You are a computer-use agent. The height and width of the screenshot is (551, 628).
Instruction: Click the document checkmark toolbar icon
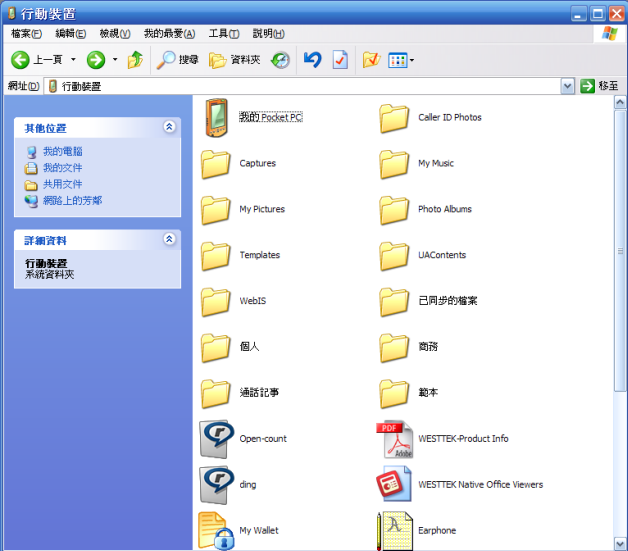(x=340, y=60)
